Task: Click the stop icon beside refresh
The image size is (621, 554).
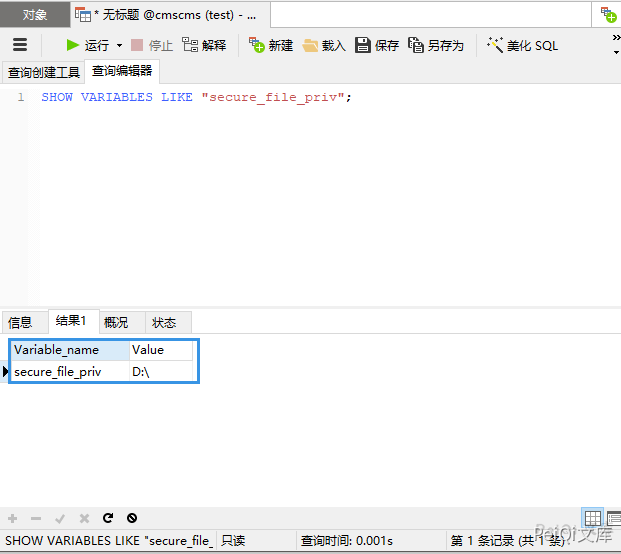Action: tap(131, 518)
